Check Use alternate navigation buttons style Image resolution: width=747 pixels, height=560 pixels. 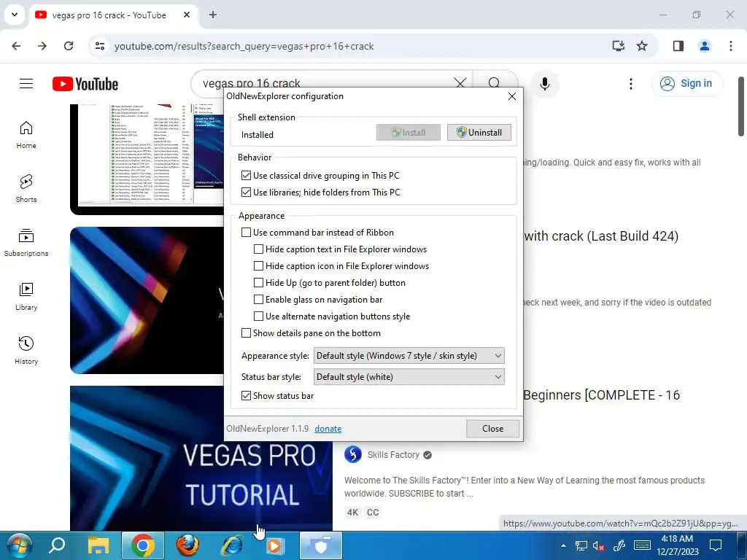pos(258,316)
